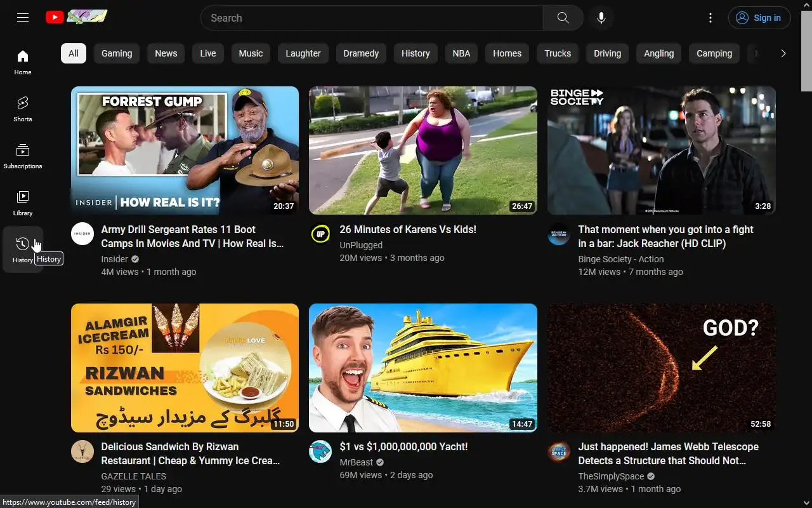Open the three-dot settings menu
The image size is (812, 508).
click(x=710, y=18)
